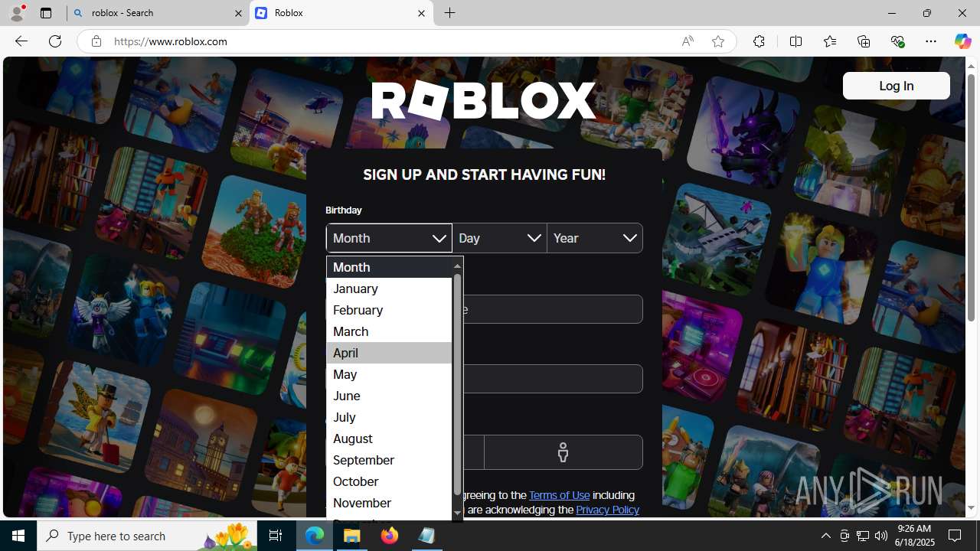This screenshot has width=980, height=551.
Task: Show hidden tray icons chevron
Action: tap(825, 536)
